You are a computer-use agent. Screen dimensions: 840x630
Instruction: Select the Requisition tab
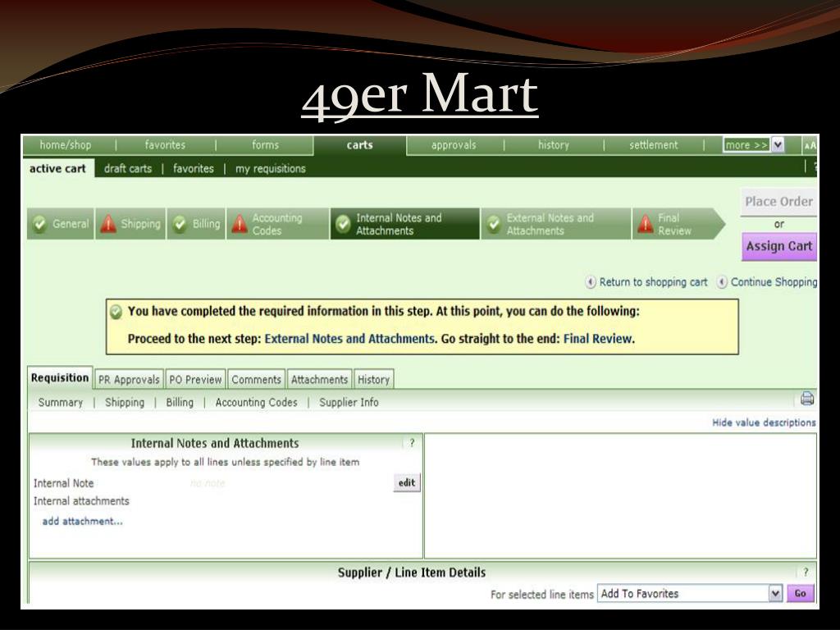tap(60, 377)
